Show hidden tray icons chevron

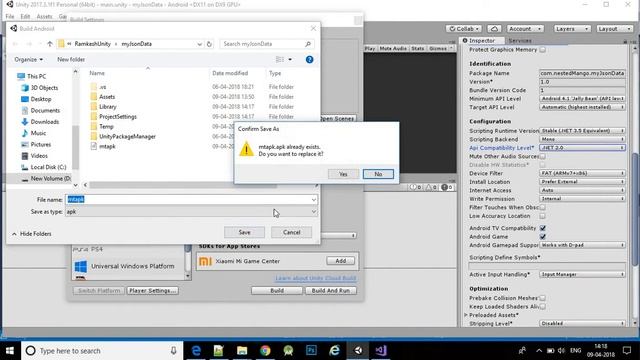[539, 351]
